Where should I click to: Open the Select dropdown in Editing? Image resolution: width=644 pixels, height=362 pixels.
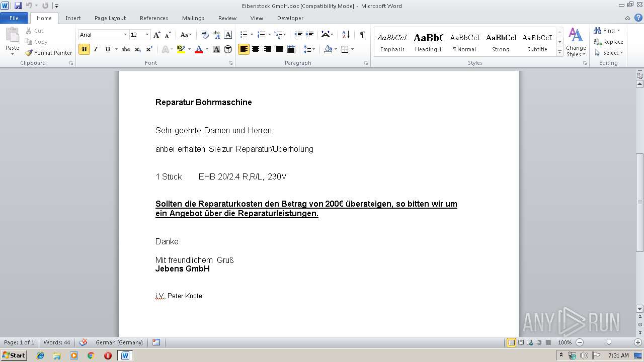(x=608, y=53)
